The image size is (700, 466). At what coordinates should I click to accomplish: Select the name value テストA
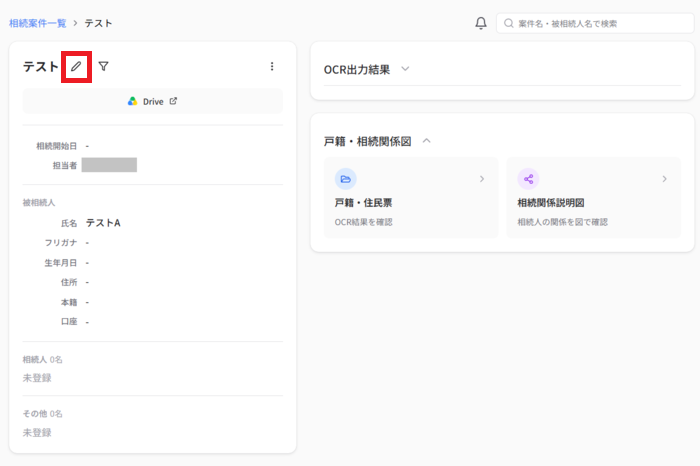pos(103,223)
